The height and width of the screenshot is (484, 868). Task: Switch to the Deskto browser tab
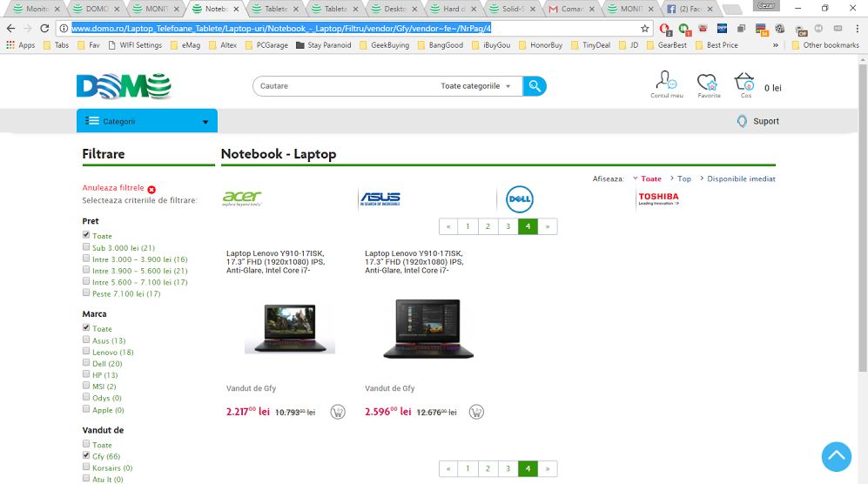[x=394, y=9]
